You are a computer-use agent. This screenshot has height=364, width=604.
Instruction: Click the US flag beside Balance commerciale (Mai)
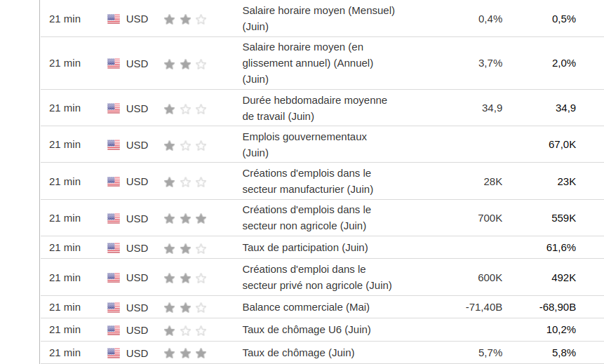click(x=114, y=308)
